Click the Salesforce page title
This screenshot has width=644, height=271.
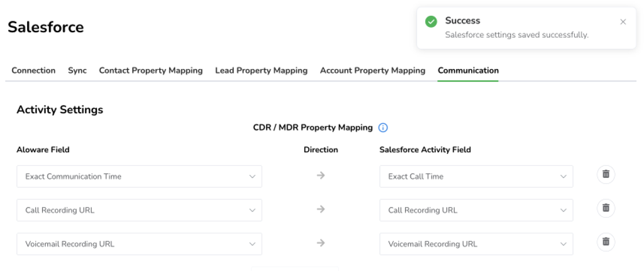coord(45,27)
